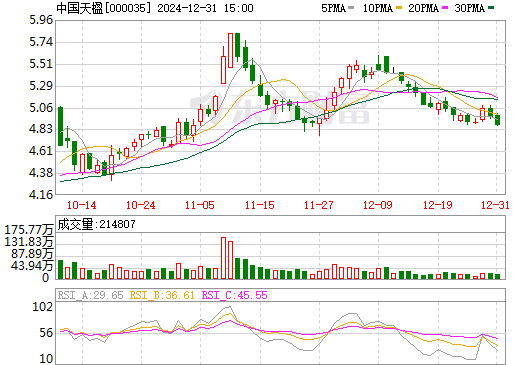
Task: Click the 4.16 price axis label
Action: [x=41, y=194]
